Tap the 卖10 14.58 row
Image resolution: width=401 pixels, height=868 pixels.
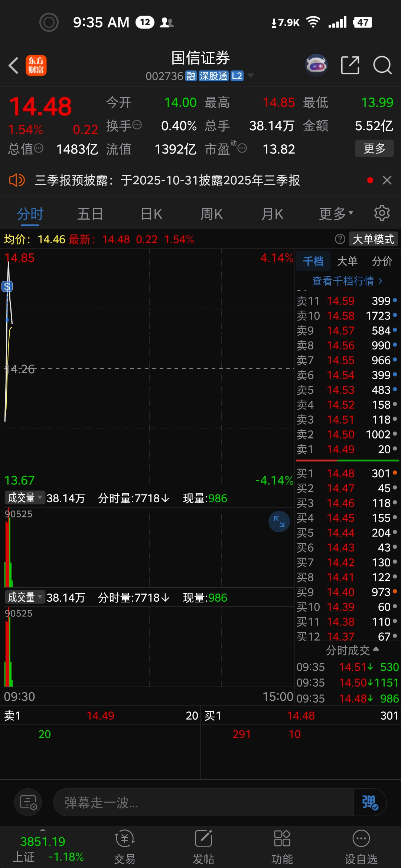(x=347, y=316)
